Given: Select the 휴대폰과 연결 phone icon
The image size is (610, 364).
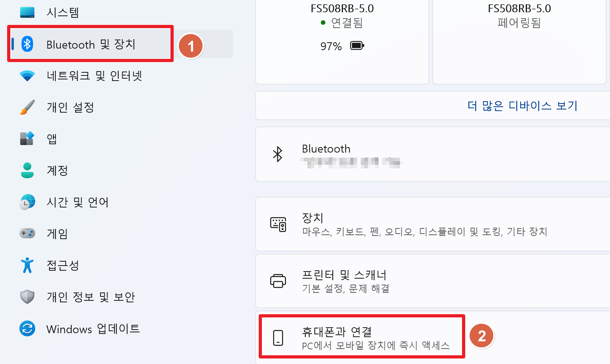Looking at the screenshot, I should pyautogui.click(x=278, y=338).
